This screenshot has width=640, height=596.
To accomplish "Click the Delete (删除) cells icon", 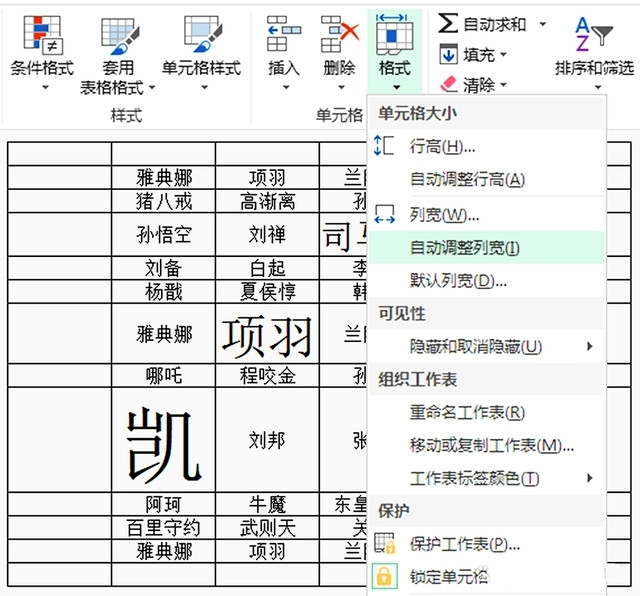I will [x=339, y=36].
